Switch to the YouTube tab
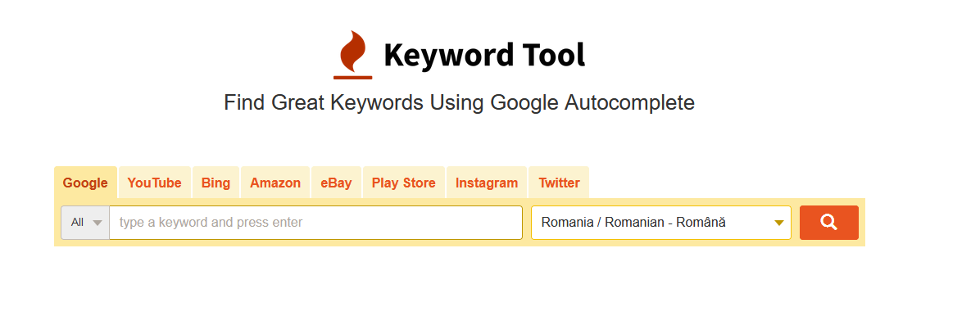This screenshot has width=980, height=325. tap(154, 183)
